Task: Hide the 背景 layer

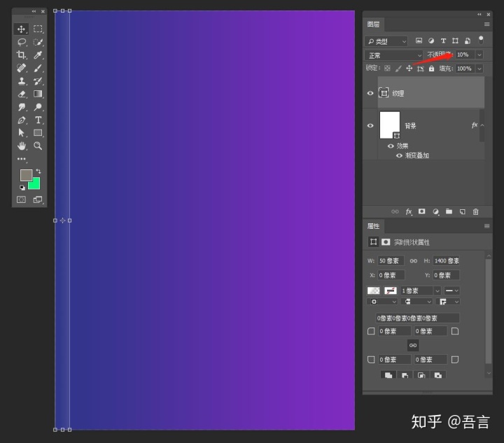Action: tap(370, 125)
